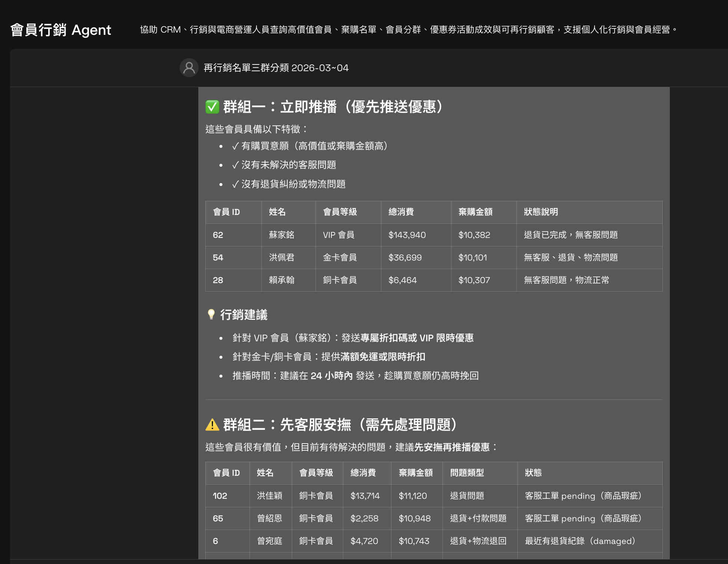Click abandoned amount $10,743
Image resolution: width=728 pixels, height=564 pixels.
[414, 541]
